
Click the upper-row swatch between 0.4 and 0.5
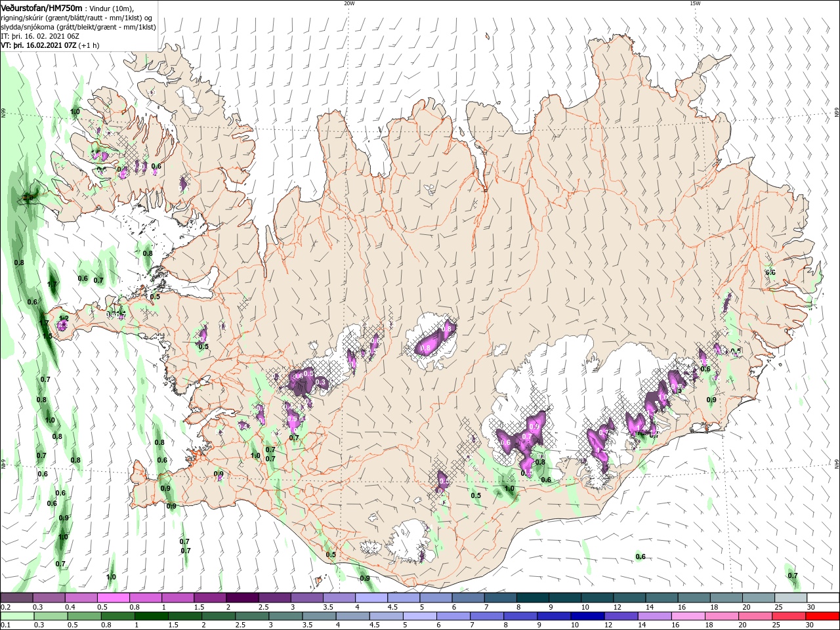81,598
